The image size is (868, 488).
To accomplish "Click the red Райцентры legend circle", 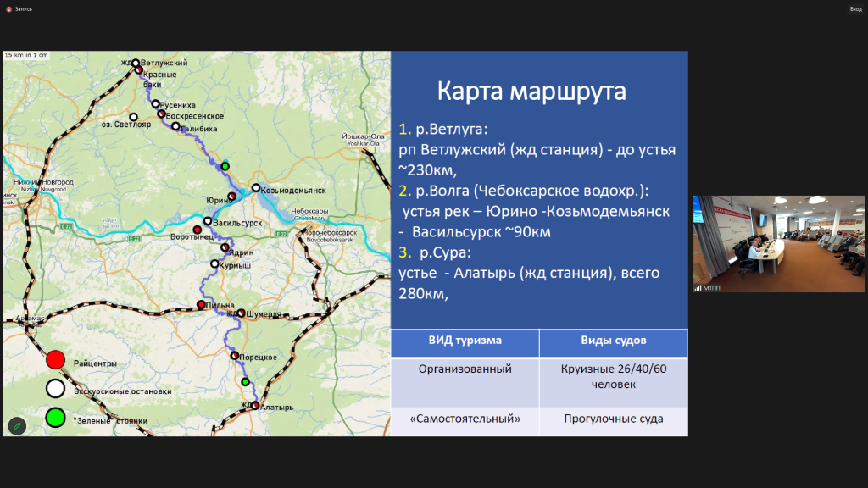I will (55, 359).
